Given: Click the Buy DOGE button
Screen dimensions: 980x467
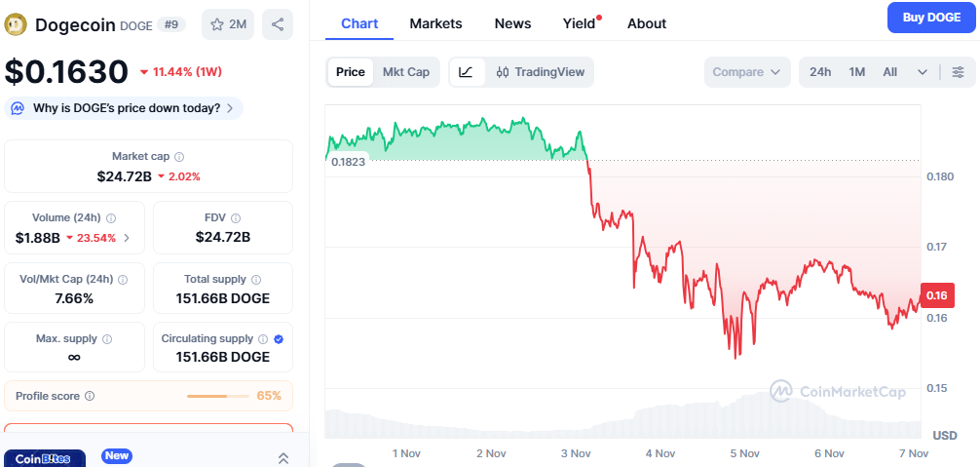Looking at the screenshot, I should pyautogui.click(x=931, y=18).
